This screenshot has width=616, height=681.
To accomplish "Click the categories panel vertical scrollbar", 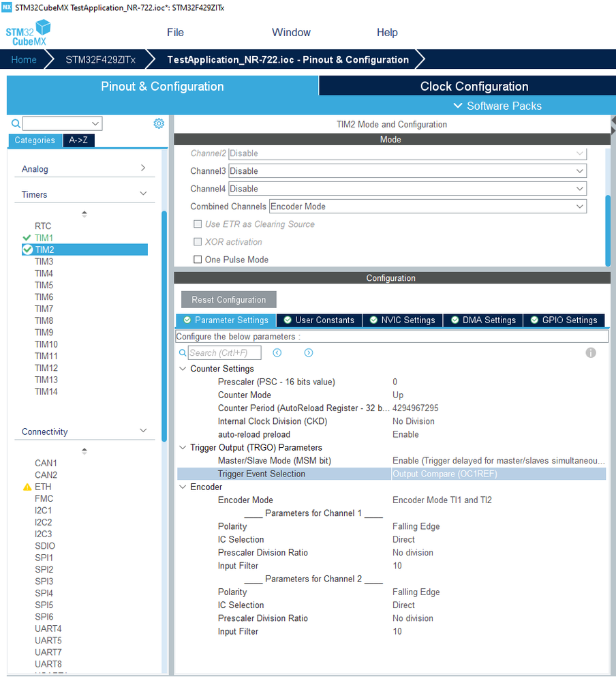I will coord(164,326).
